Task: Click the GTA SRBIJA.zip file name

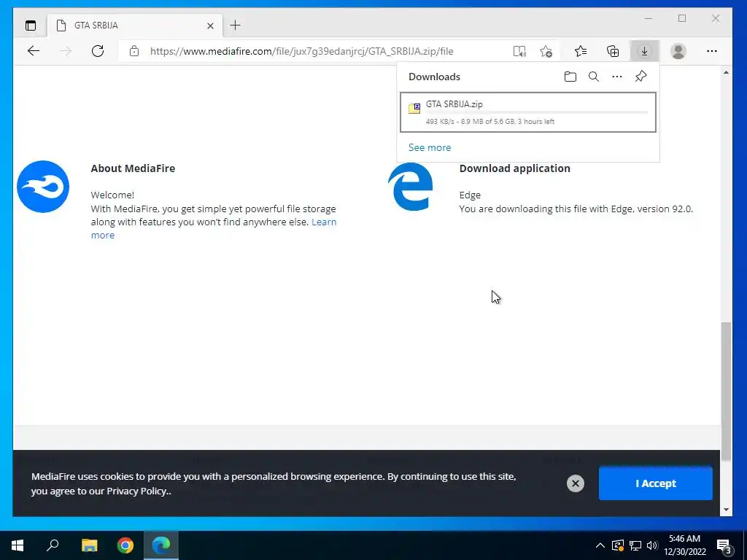Action: (x=454, y=104)
